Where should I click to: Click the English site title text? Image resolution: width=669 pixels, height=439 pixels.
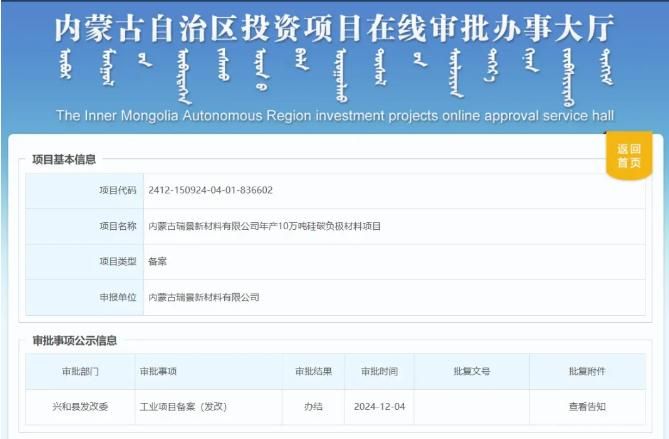(x=335, y=116)
